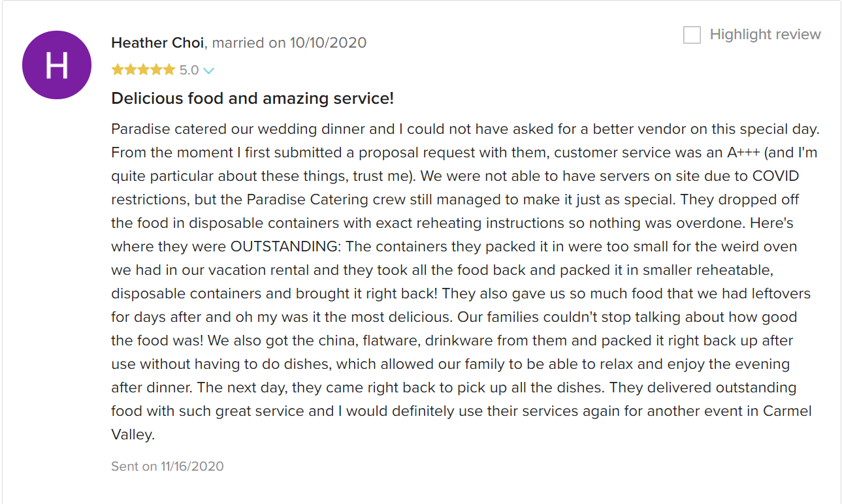
Task: Click the purple H avatar circle
Action: (56, 65)
